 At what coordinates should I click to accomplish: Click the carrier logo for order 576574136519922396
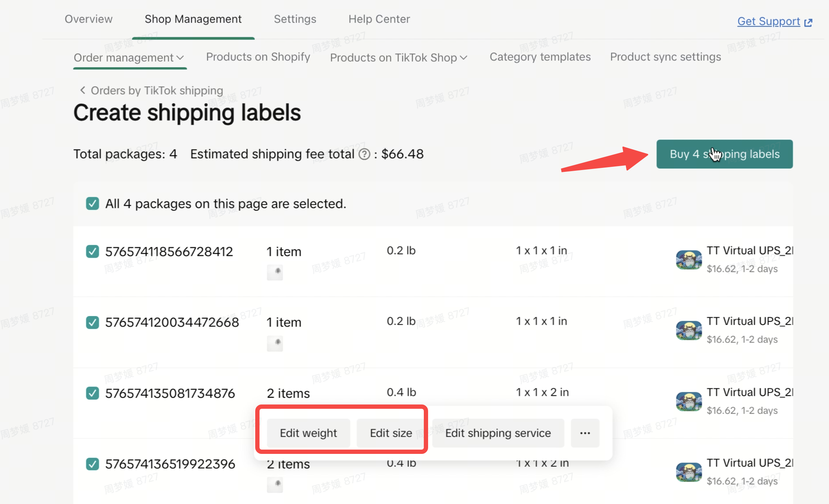688,472
